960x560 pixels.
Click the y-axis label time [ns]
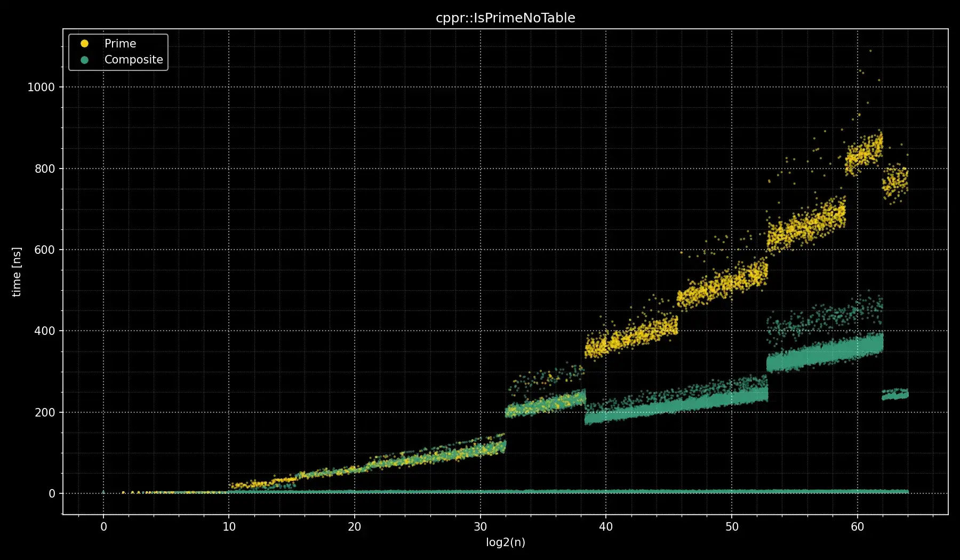(17, 272)
